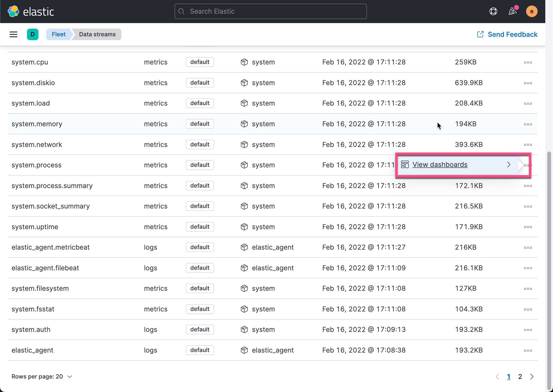The image size is (553, 392).
Task: Click the green D space avatar
Action: point(32,34)
